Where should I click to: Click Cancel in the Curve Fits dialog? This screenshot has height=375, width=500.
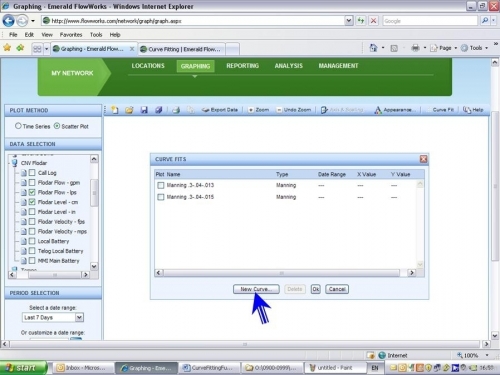tap(337, 289)
